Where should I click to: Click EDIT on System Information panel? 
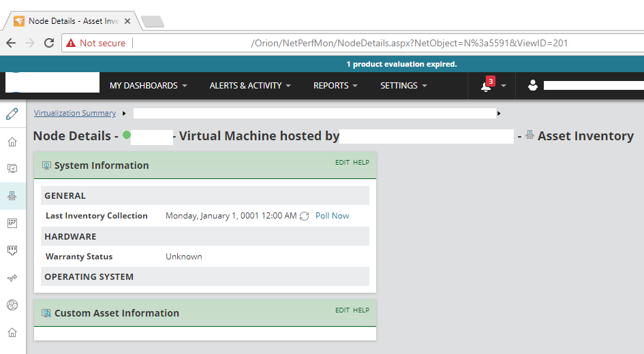pos(342,163)
